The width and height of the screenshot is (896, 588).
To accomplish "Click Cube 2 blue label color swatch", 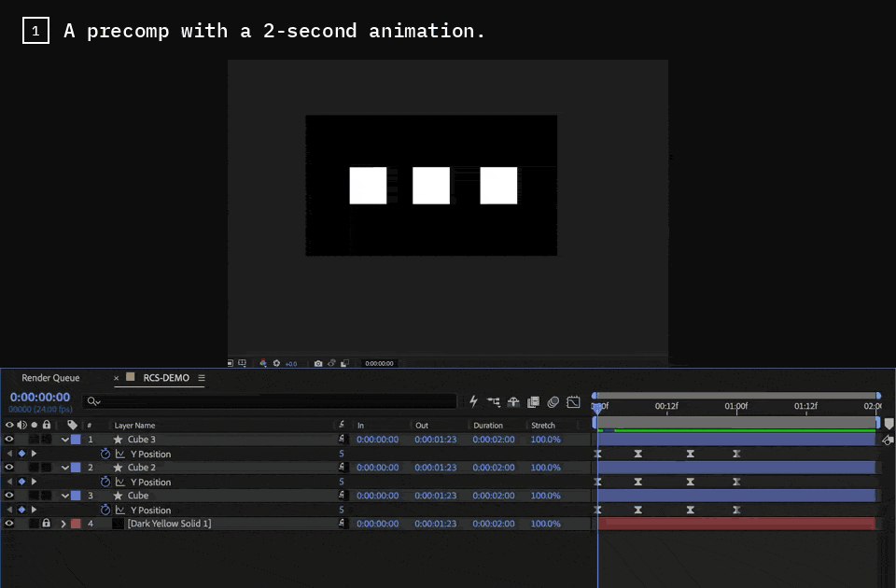I will click(x=76, y=468).
